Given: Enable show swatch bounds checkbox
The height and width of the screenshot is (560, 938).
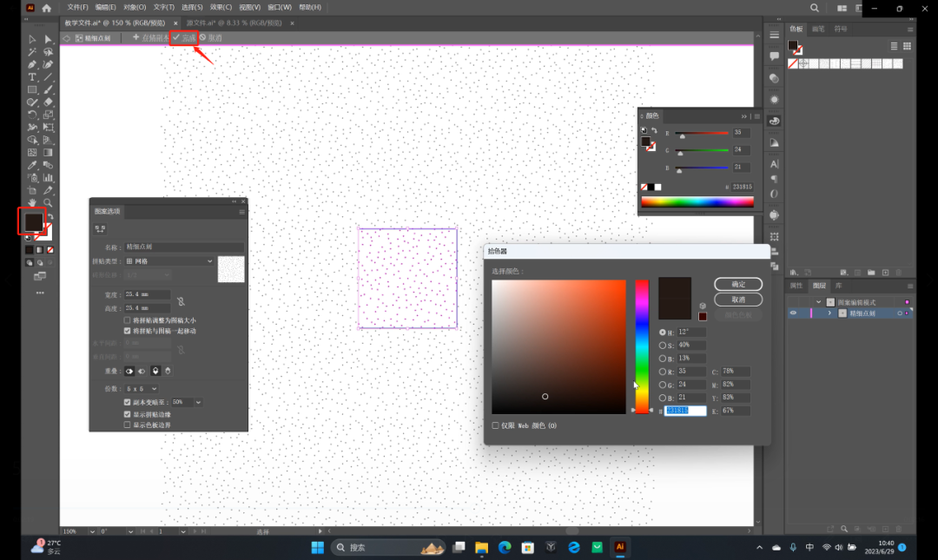Looking at the screenshot, I should click(x=127, y=425).
